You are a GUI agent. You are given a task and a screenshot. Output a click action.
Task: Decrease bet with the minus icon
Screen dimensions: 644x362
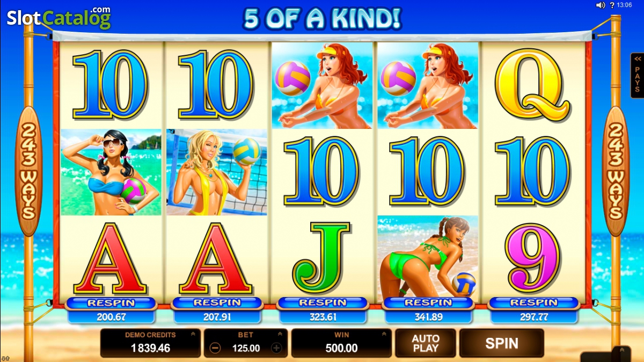click(x=215, y=348)
